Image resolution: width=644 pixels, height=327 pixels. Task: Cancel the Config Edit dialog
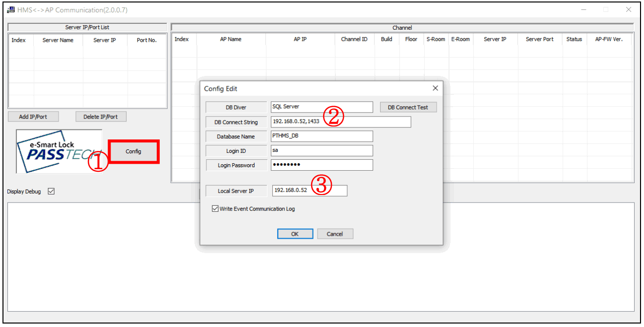click(335, 234)
